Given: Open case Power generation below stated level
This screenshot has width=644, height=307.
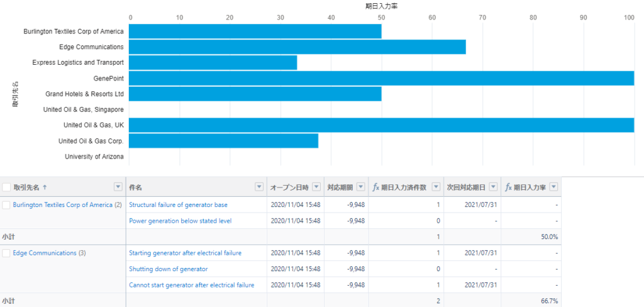Looking at the screenshot, I should pyautogui.click(x=180, y=221).
